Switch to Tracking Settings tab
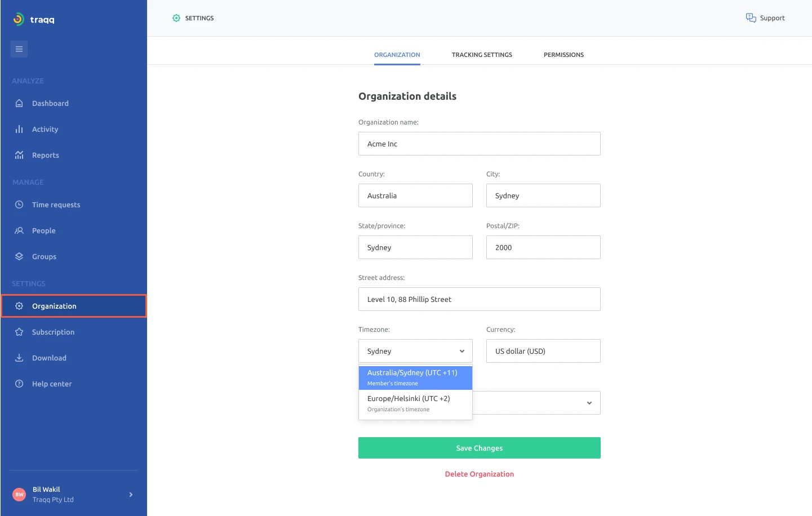The image size is (812, 516). point(482,55)
